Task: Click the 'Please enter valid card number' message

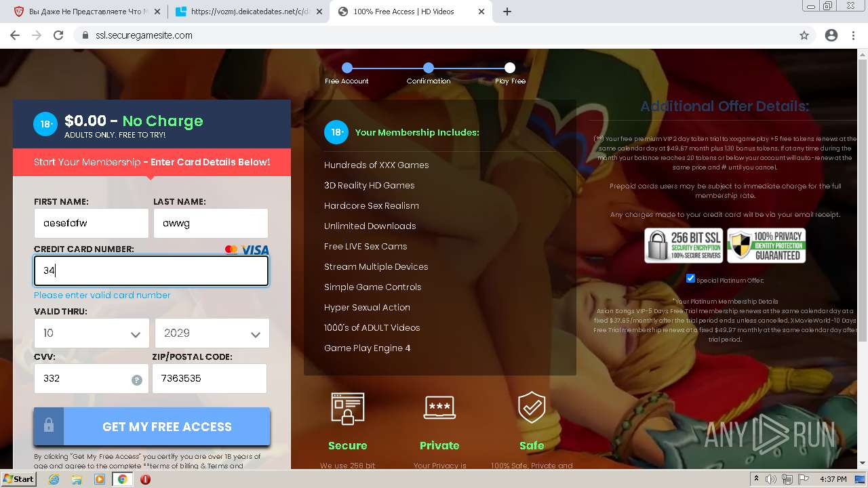Action: tap(102, 295)
